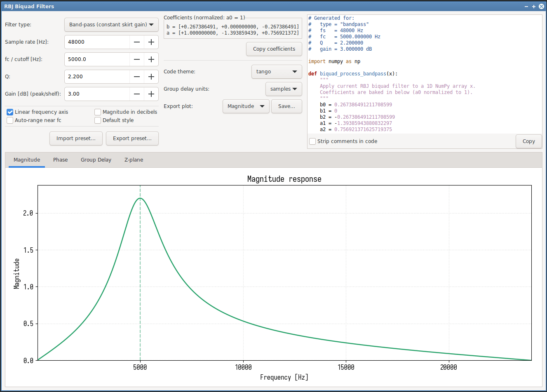Image resolution: width=547 pixels, height=392 pixels.
Task: Decrease sample rate with minus button
Action: [x=137, y=42]
